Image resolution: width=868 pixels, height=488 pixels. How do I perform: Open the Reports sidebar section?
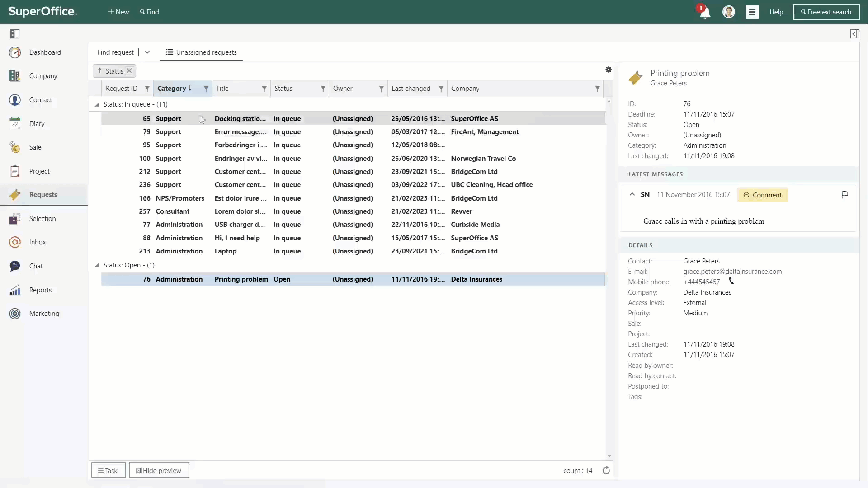[40, 290]
